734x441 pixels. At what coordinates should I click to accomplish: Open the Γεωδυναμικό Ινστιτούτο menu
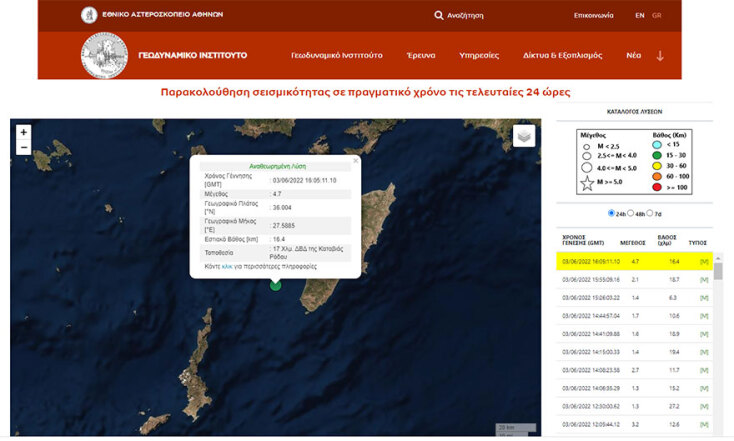point(336,56)
